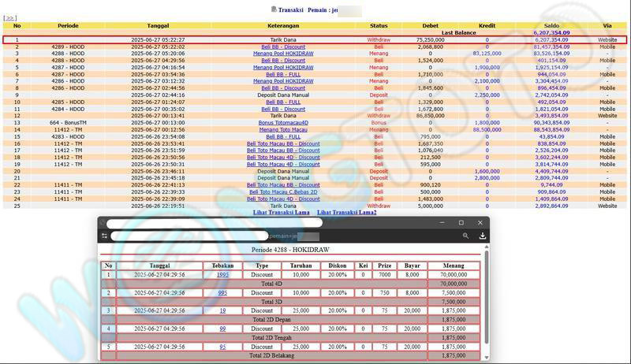Open Beli Toto Macau C.Bebas 2D link

click(x=283, y=191)
